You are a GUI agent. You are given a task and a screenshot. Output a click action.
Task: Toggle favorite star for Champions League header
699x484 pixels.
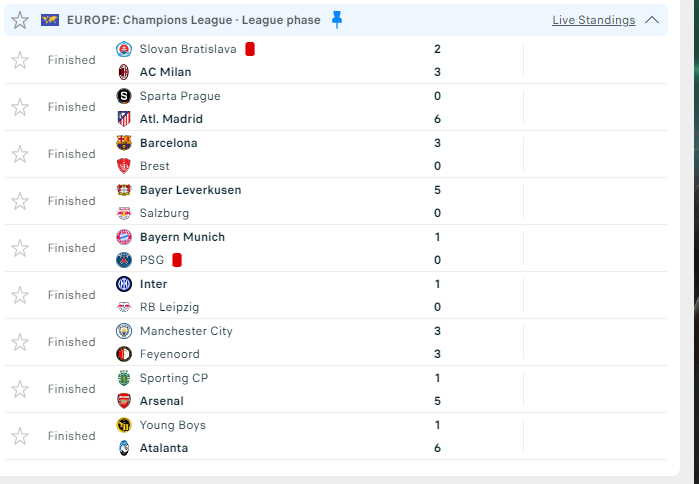(x=20, y=20)
